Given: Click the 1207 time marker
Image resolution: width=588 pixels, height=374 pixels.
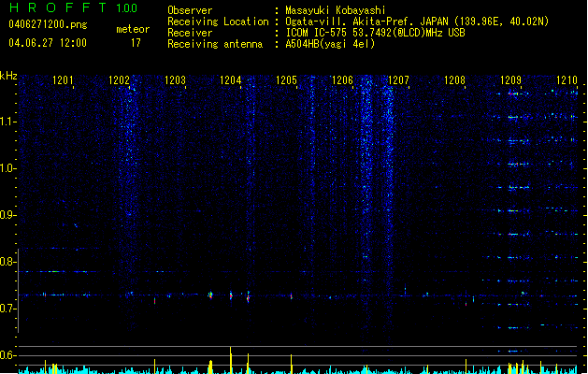Looking at the screenshot, I should click(398, 80).
